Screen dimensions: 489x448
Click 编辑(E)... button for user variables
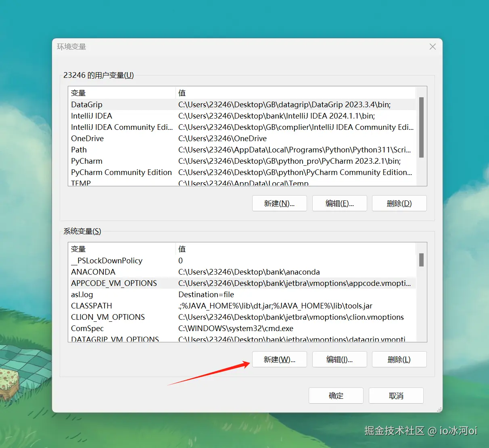pyautogui.click(x=340, y=203)
